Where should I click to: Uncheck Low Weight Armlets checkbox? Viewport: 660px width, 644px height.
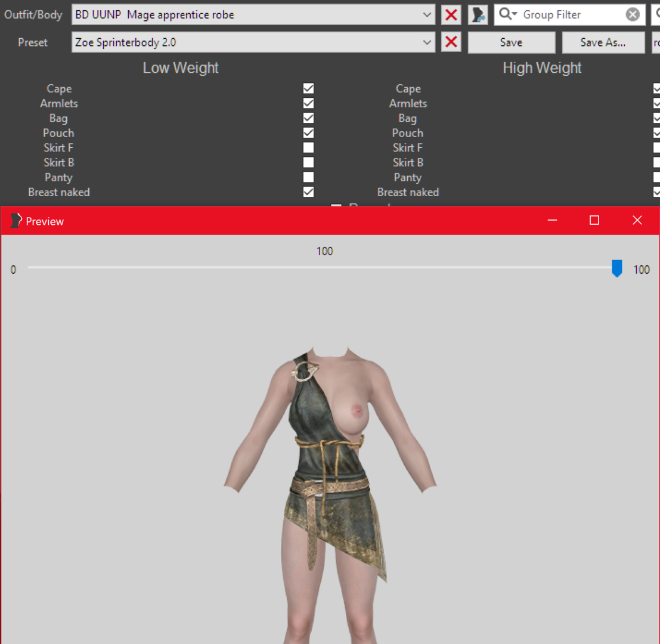point(308,103)
